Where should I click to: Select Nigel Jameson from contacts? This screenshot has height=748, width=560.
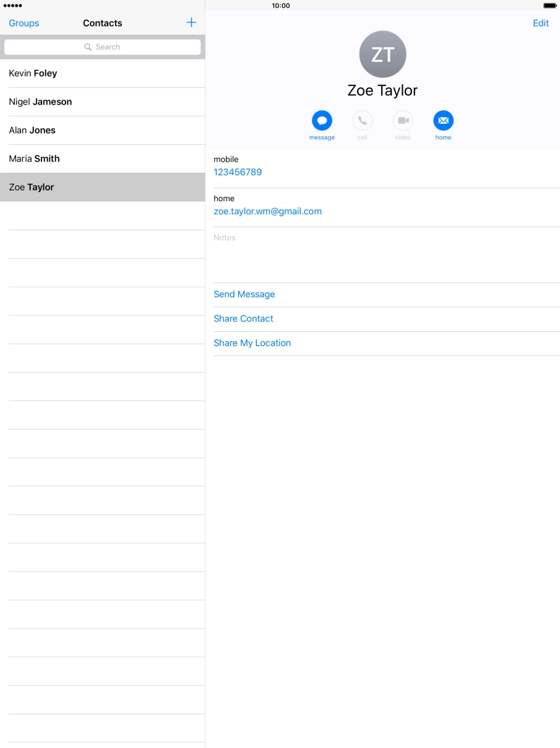[41, 102]
